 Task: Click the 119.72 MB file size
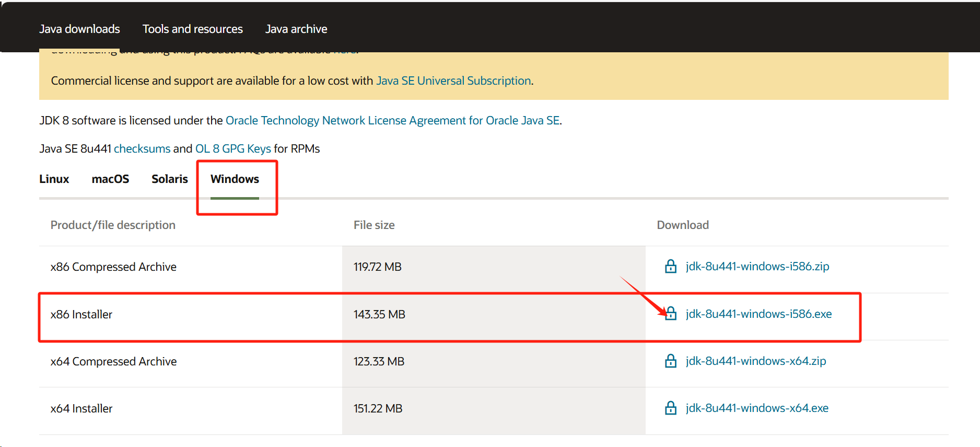tap(378, 267)
